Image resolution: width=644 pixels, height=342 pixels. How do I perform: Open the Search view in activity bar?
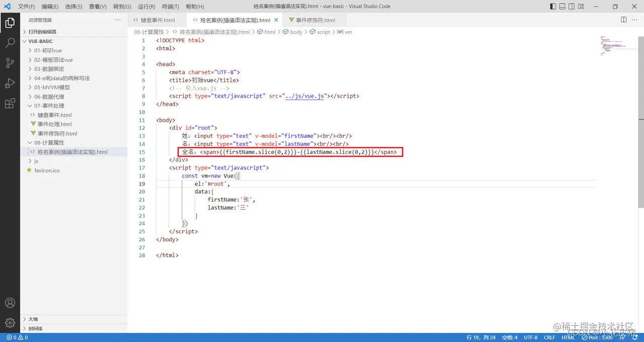pyautogui.click(x=10, y=43)
